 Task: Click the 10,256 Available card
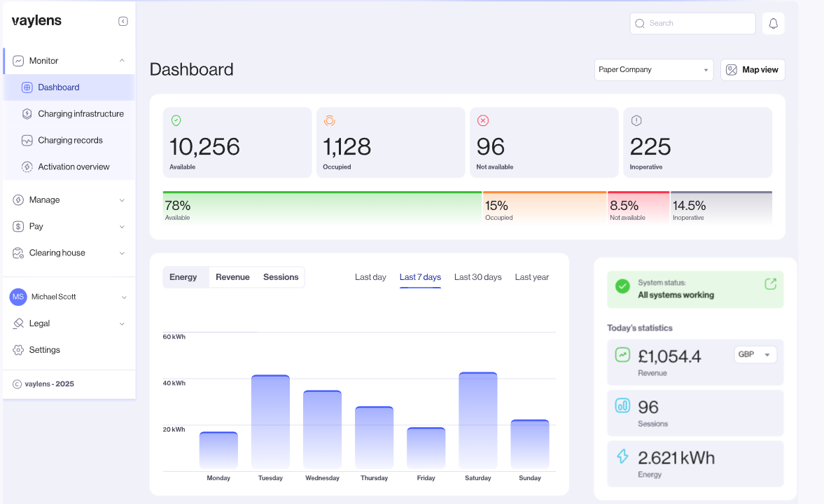(237, 142)
